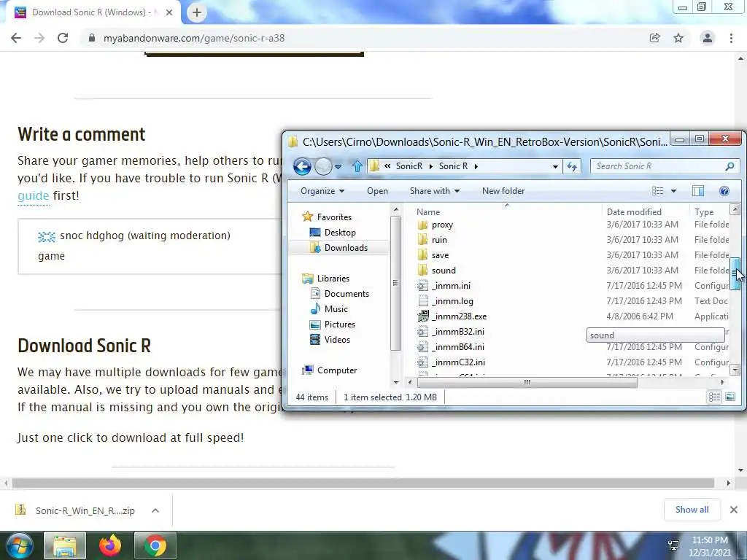The width and height of the screenshot is (747, 560).
Task: Click Open in Explorer toolbar
Action: point(377,191)
